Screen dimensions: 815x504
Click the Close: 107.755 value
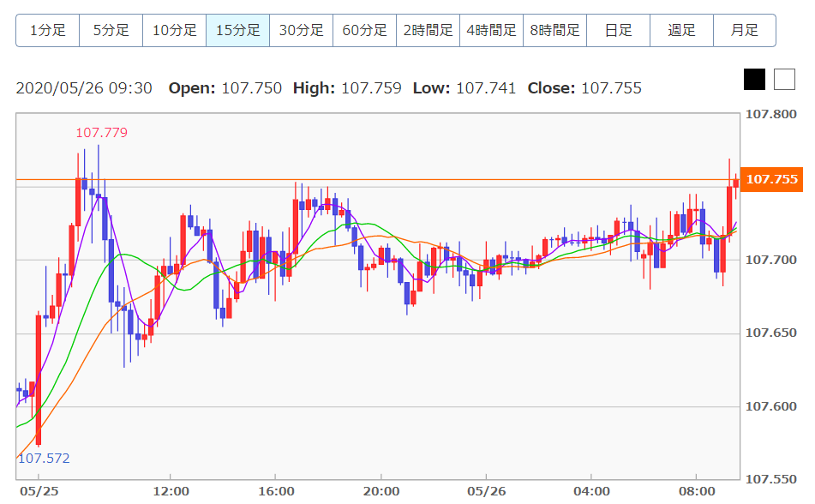pos(584,88)
